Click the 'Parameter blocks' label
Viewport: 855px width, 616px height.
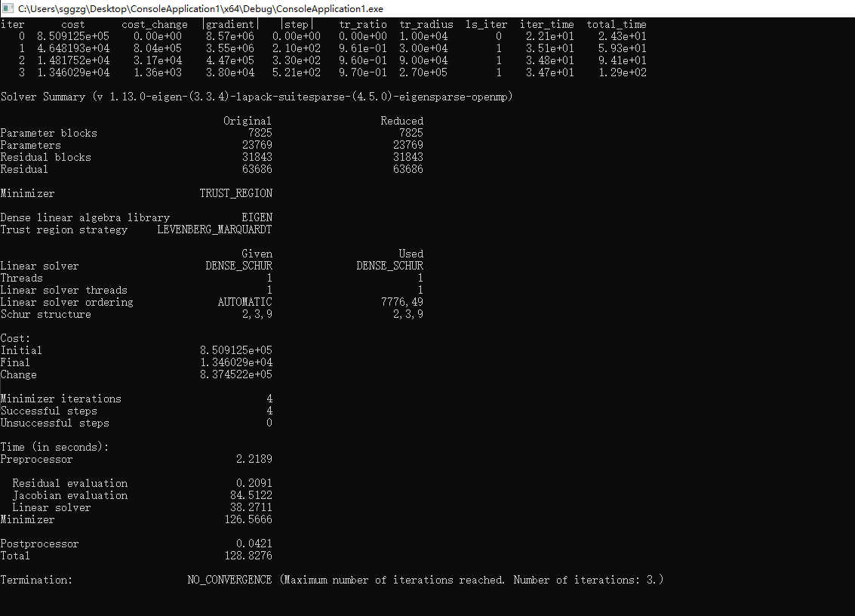(48, 133)
